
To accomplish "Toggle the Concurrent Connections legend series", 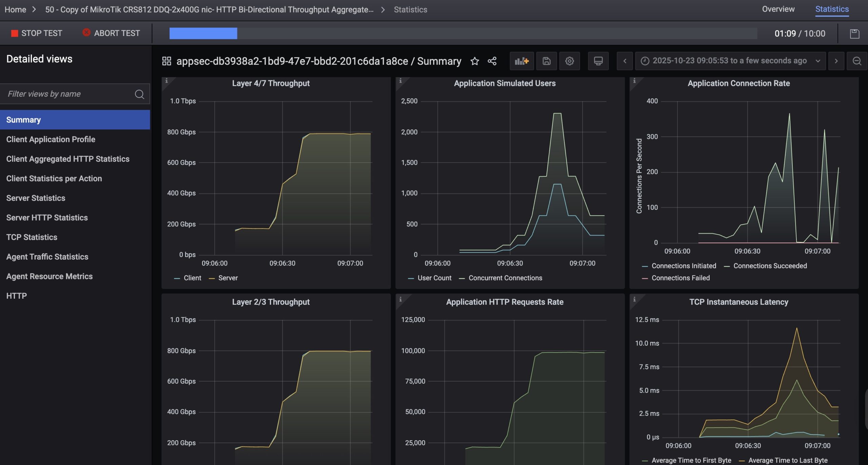I will (x=505, y=278).
